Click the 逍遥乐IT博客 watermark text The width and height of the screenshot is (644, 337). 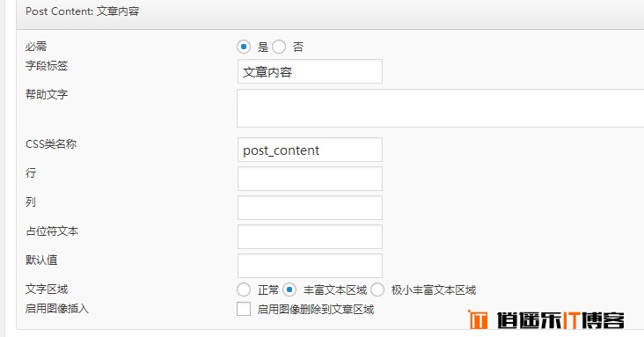click(x=560, y=320)
